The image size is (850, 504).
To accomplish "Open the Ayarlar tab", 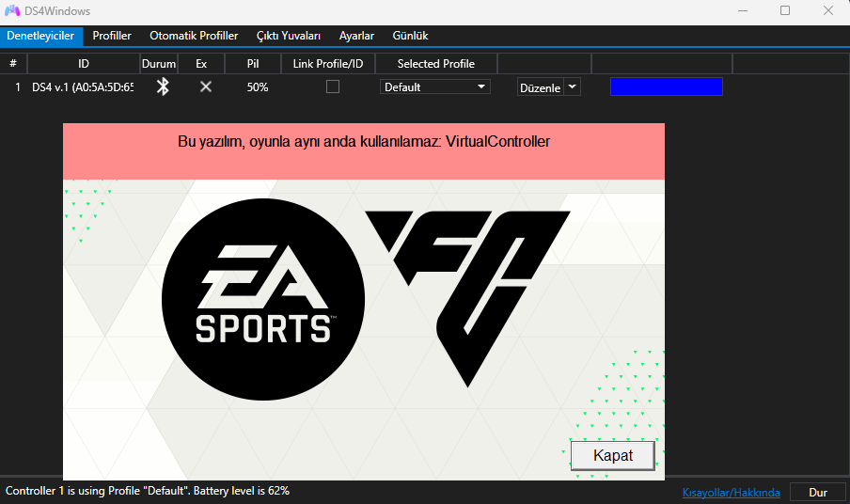I will click(x=356, y=36).
